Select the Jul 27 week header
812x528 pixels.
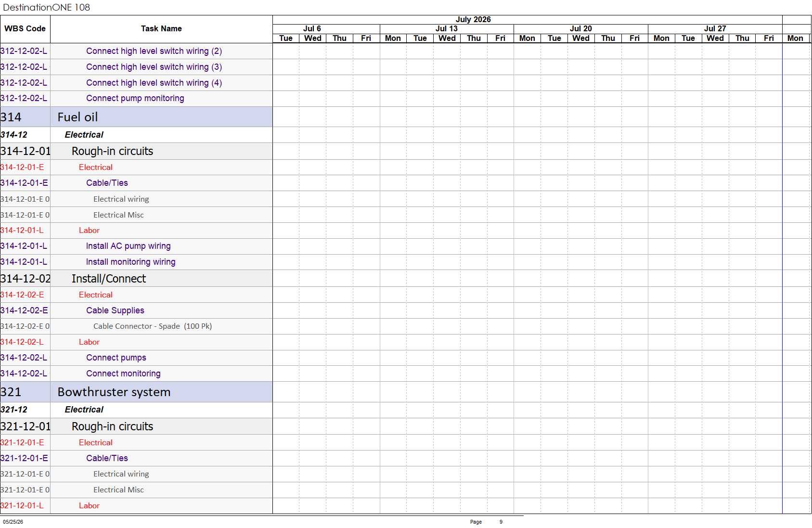(x=715, y=29)
